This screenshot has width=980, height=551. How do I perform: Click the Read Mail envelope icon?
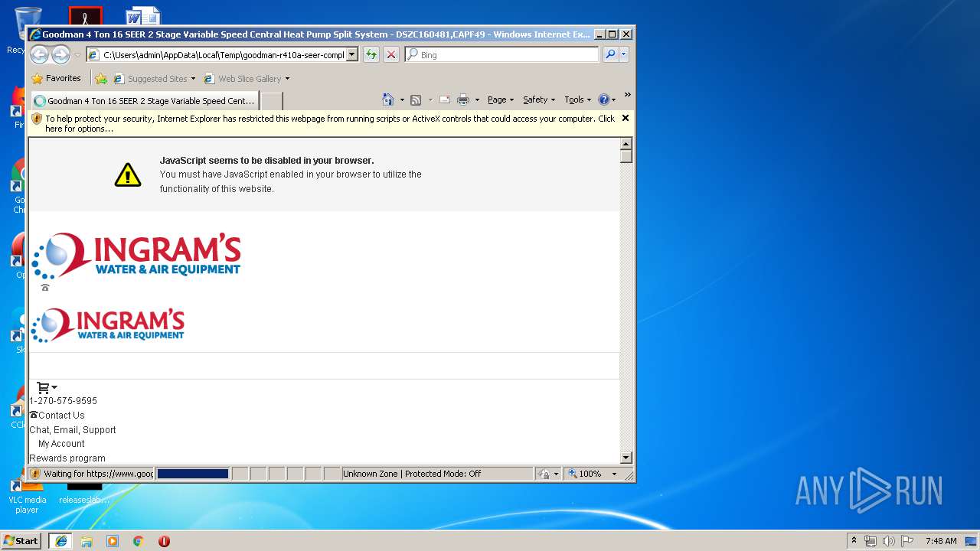pos(444,99)
